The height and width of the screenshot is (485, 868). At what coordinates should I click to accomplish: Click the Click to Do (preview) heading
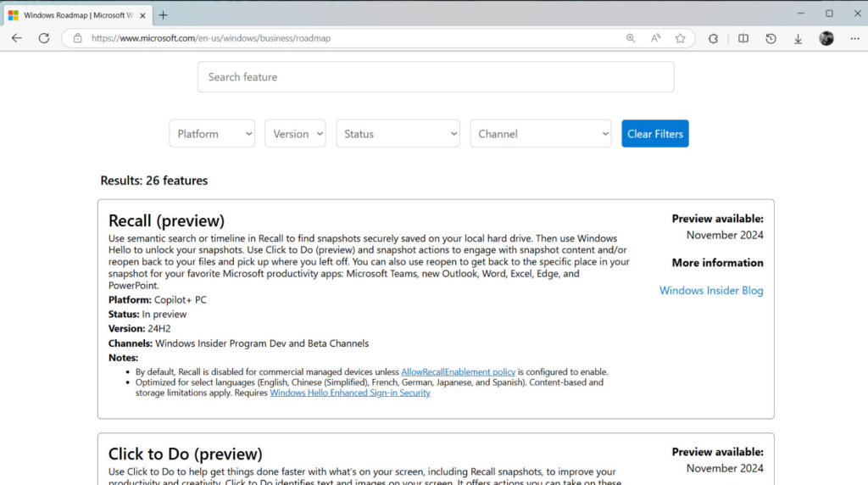185,454
